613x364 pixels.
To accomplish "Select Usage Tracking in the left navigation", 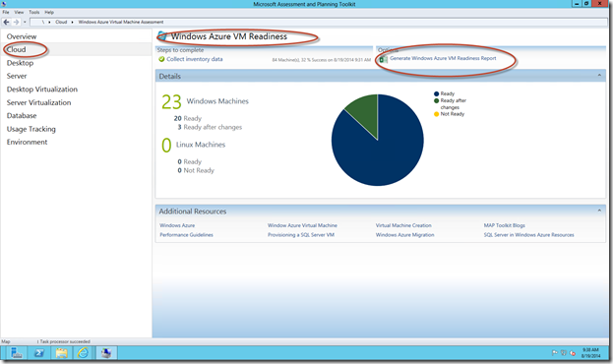I will pyautogui.click(x=31, y=129).
